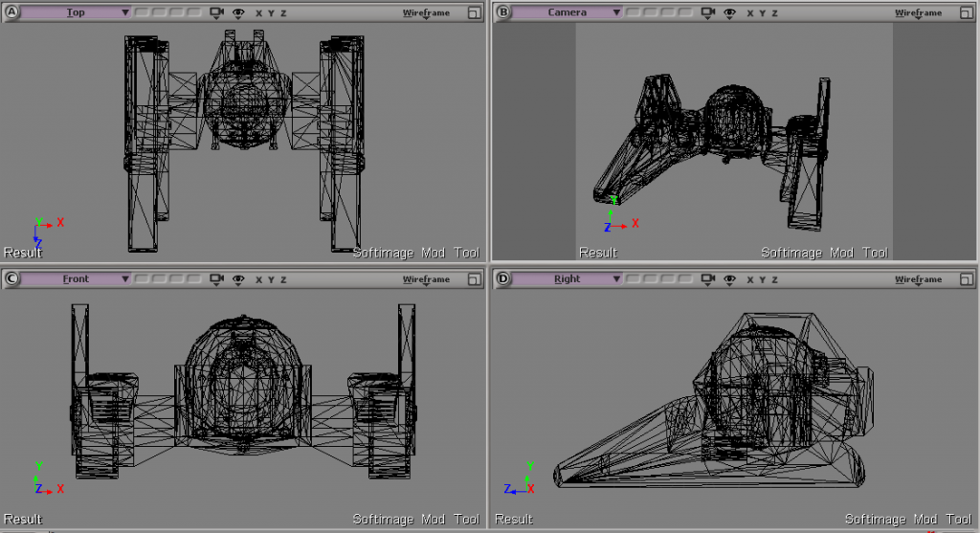Open the Wireframe display menu in Top viewport
The image size is (980, 533).
426,13
